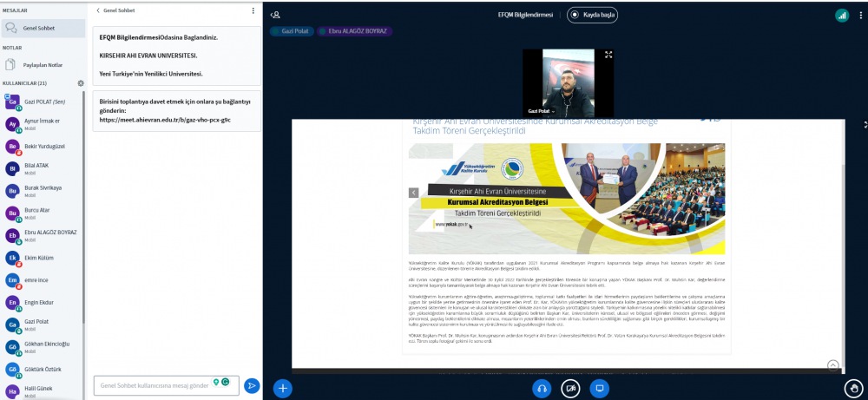Open the chat options three-dot menu

click(253, 10)
